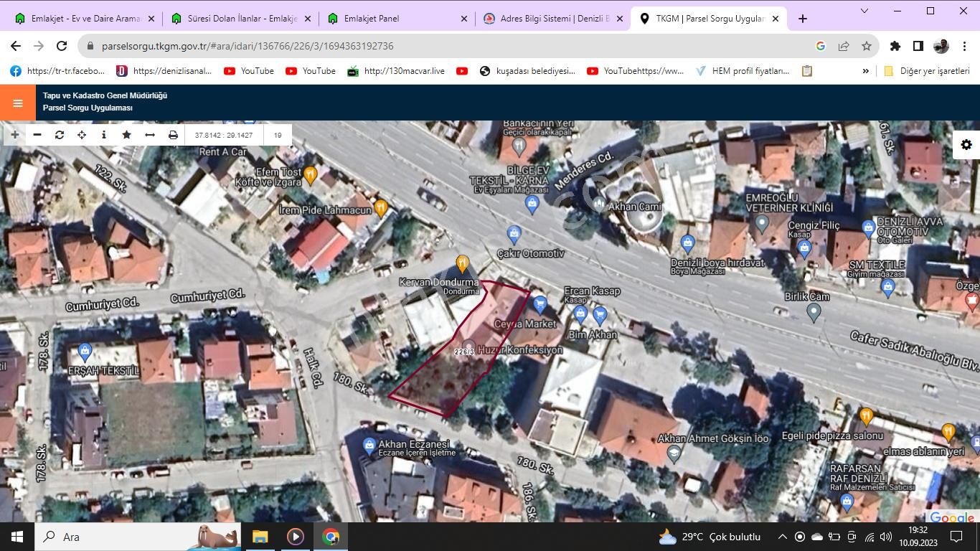
Task: Open kuşadası belediyesi bookmark
Action: pos(527,71)
